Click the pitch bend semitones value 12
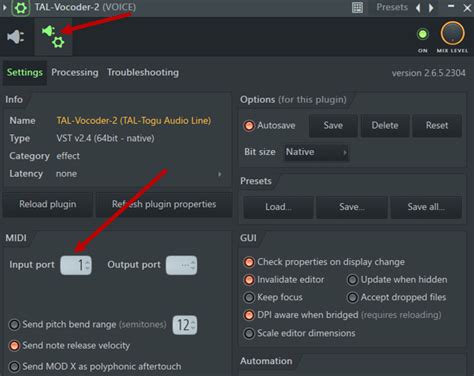The width and height of the screenshot is (474, 376). tap(184, 325)
